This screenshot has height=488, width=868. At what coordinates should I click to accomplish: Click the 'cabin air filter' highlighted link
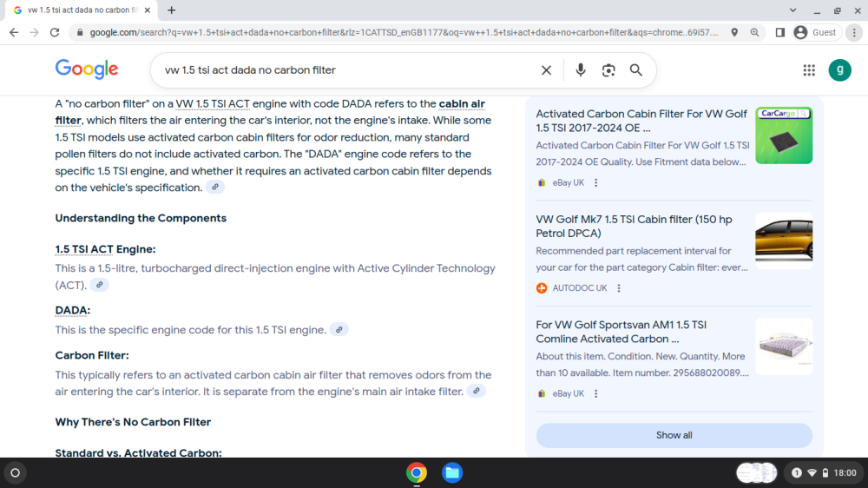[462, 103]
